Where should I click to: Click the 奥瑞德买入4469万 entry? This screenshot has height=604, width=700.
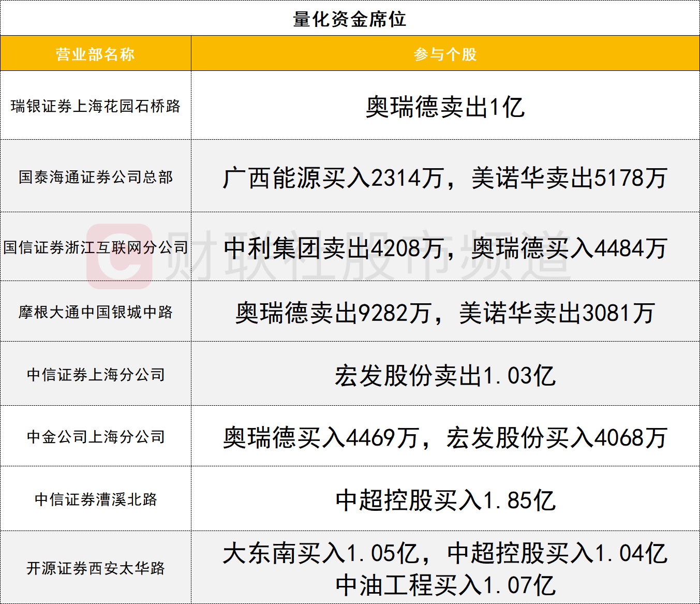click(321, 438)
